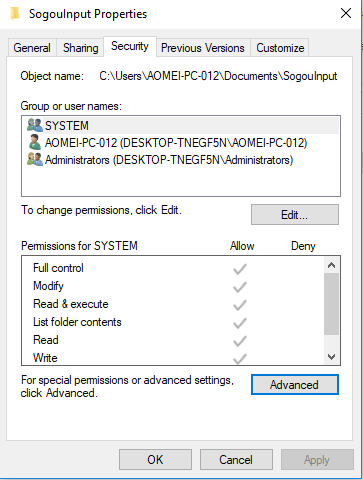
Task: Click the Full control Allow checkmark
Action: coord(240,269)
